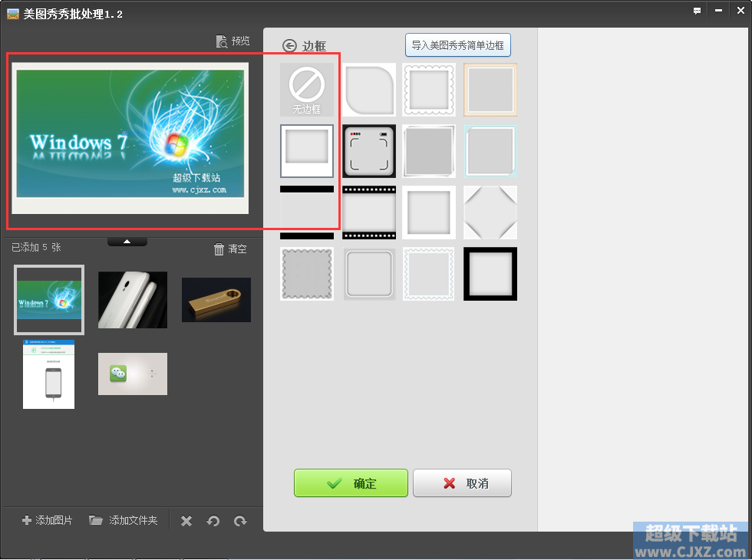752x560 pixels.
Task: Select the thick white inner-shadow frame
Action: click(429, 212)
